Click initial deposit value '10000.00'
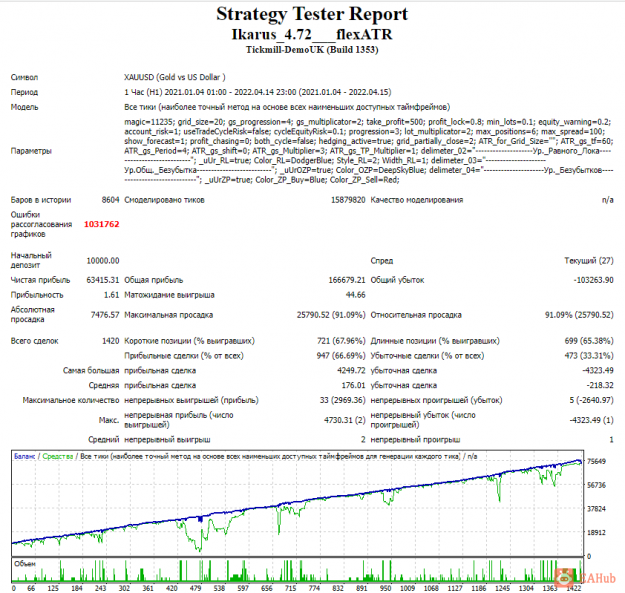Screen dimensions: 625x593 [103, 261]
